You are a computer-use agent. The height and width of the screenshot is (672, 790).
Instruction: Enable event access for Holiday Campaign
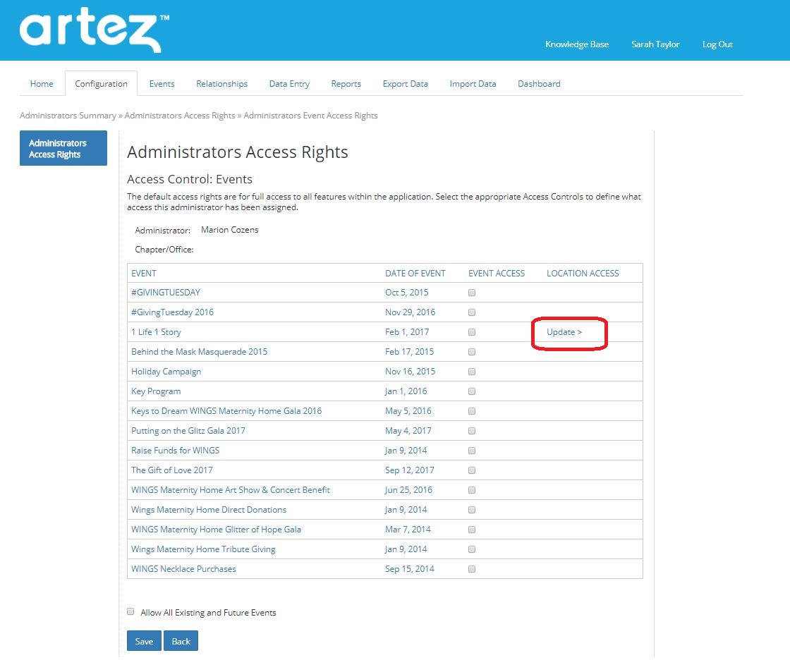tap(472, 372)
